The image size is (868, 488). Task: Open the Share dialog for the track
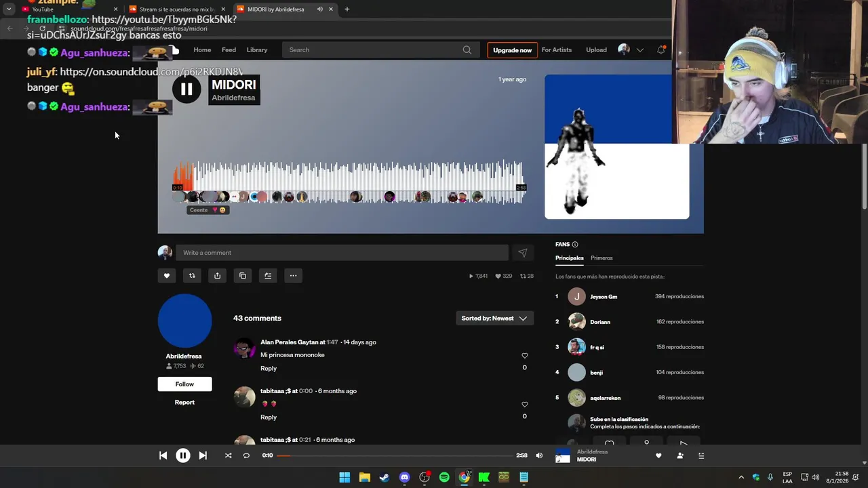pyautogui.click(x=217, y=276)
